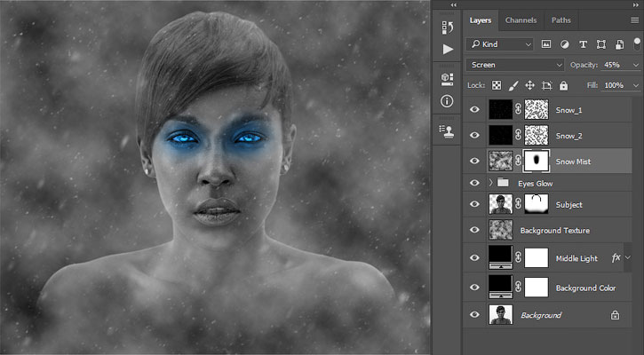Hide the Background Color layer

click(x=474, y=288)
